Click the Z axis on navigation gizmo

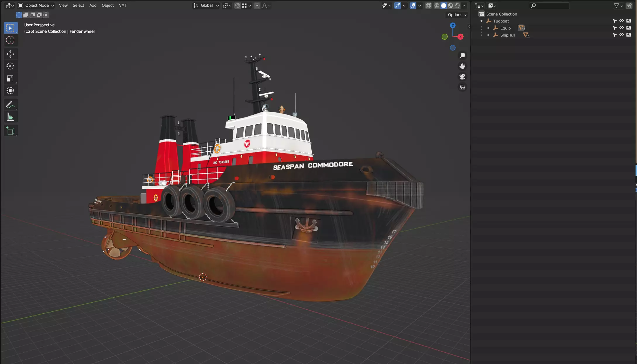tap(453, 25)
